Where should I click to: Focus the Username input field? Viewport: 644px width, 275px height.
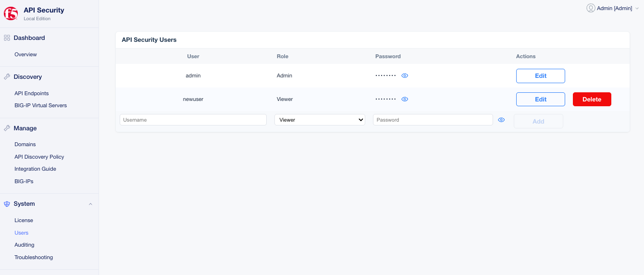[x=193, y=120]
